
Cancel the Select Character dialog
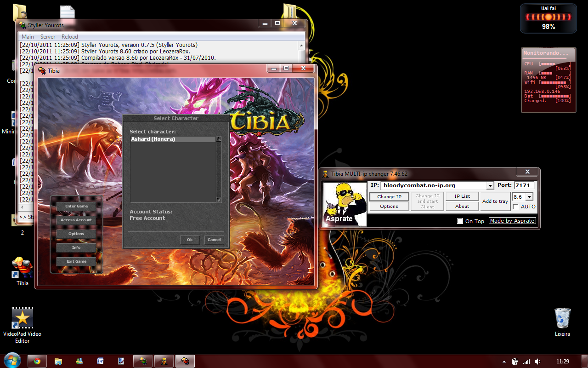click(214, 240)
